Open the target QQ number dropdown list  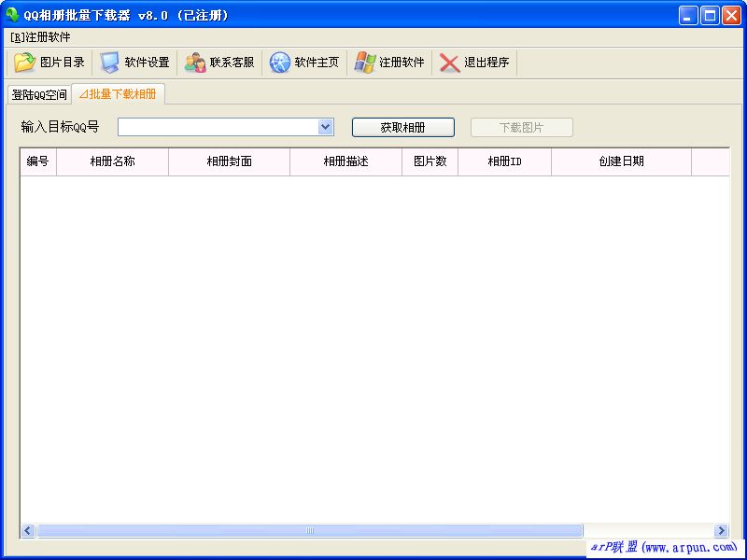pos(325,126)
